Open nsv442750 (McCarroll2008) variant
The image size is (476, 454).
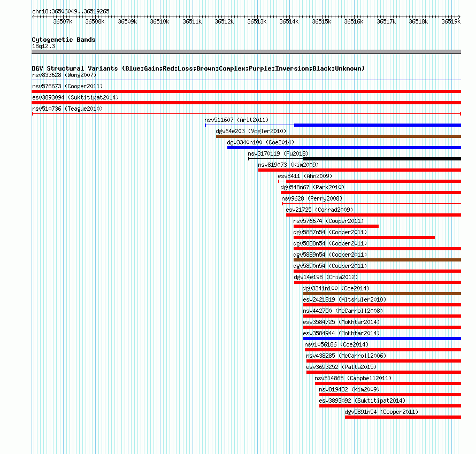pos(343,311)
